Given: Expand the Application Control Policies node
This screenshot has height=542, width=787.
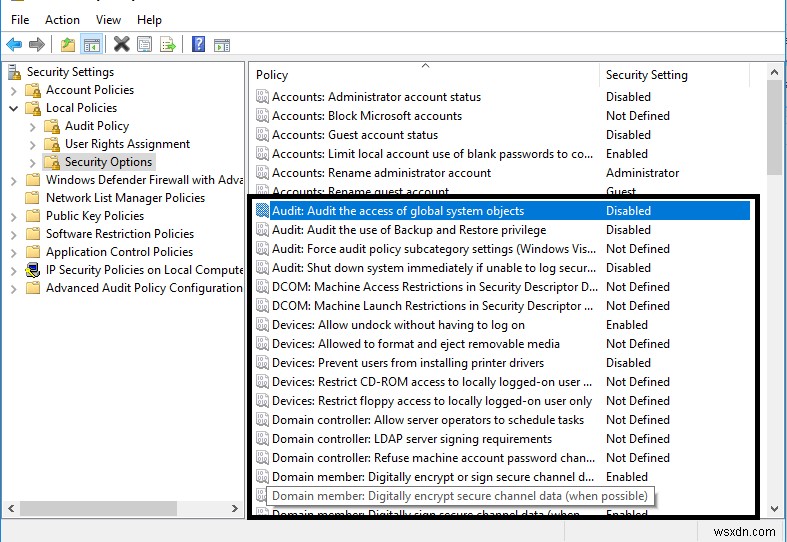Looking at the screenshot, I should 14,253.
